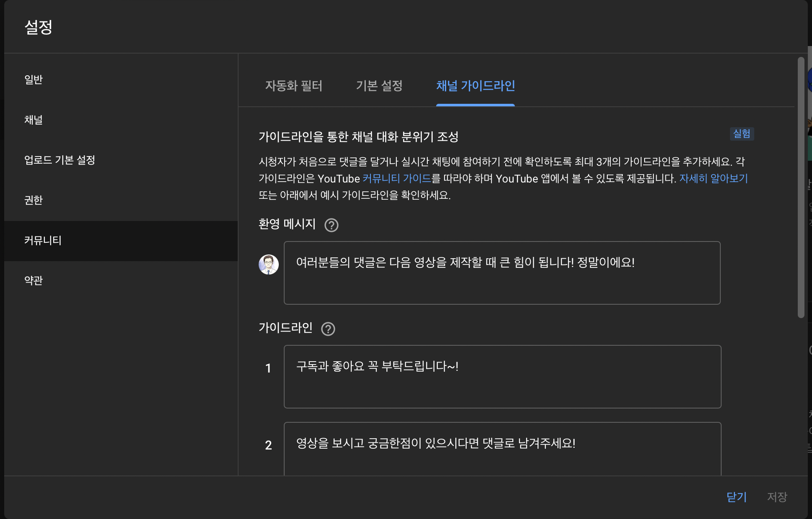Switch to the 자동화 필터 tab
The height and width of the screenshot is (519, 812).
[293, 86]
